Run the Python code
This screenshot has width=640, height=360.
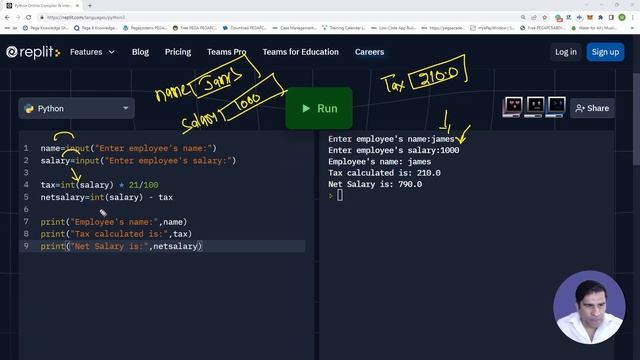point(319,108)
